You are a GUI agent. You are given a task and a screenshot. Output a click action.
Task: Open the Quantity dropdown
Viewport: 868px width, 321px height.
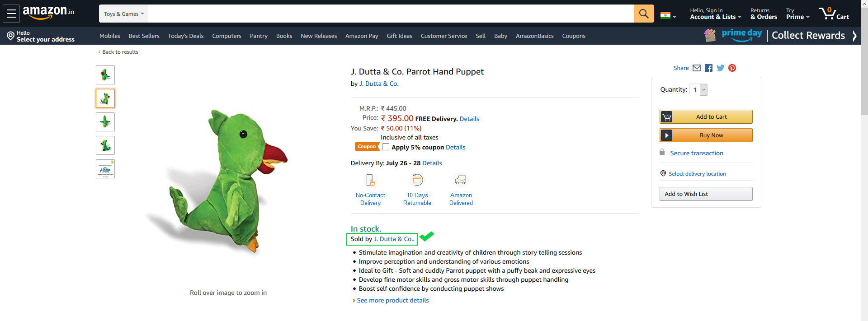click(699, 90)
